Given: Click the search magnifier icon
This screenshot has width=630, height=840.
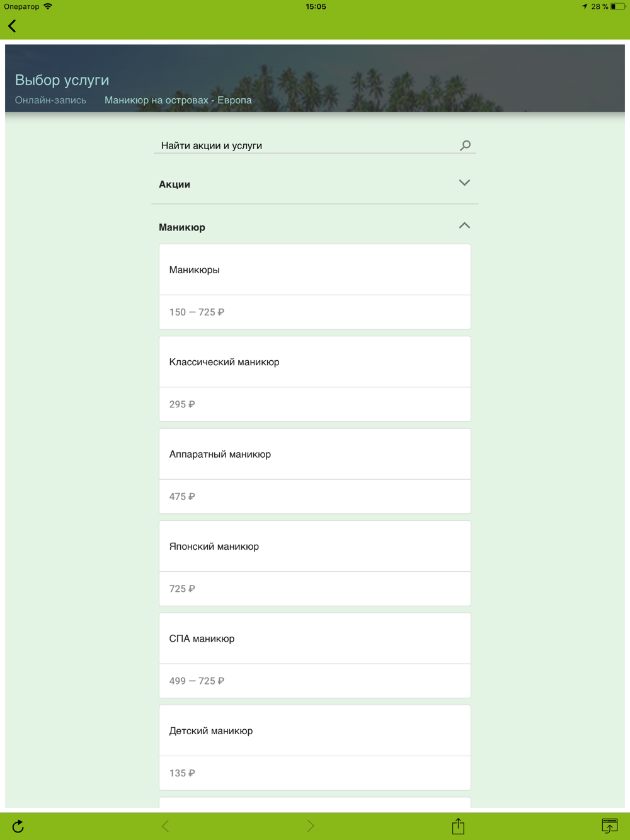Looking at the screenshot, I should [465, 145].
